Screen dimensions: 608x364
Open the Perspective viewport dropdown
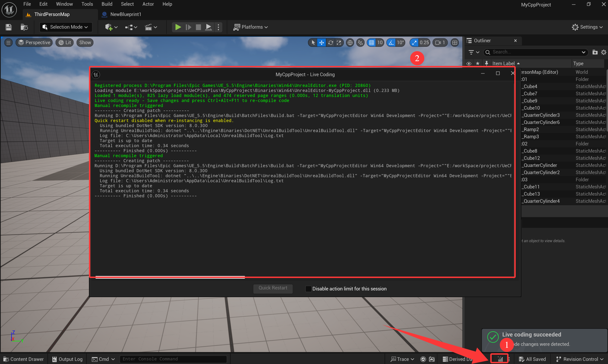coord(34,43)
